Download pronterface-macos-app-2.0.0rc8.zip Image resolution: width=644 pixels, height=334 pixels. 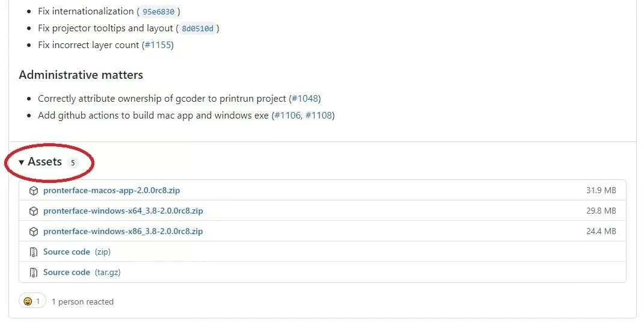point(111,191)
